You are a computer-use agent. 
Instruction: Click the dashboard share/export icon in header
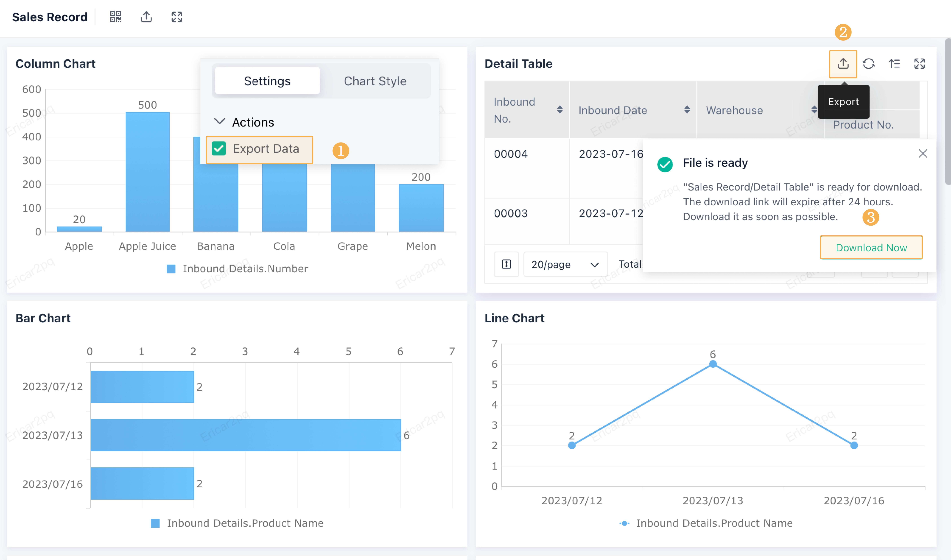pos(146,17)
